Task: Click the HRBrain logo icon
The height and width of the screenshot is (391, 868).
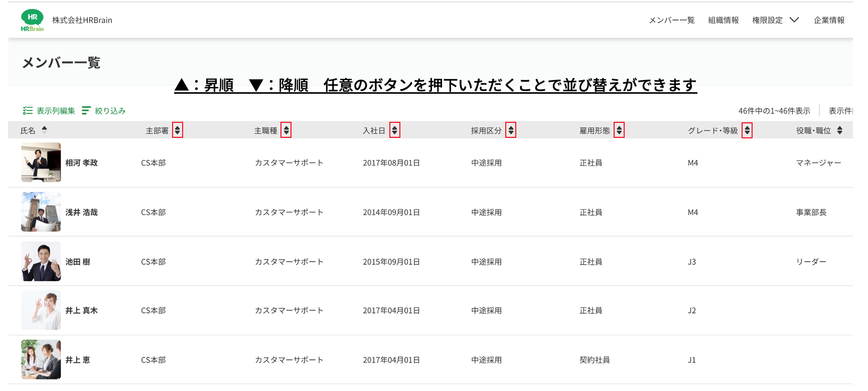Action: pos(32,21)
